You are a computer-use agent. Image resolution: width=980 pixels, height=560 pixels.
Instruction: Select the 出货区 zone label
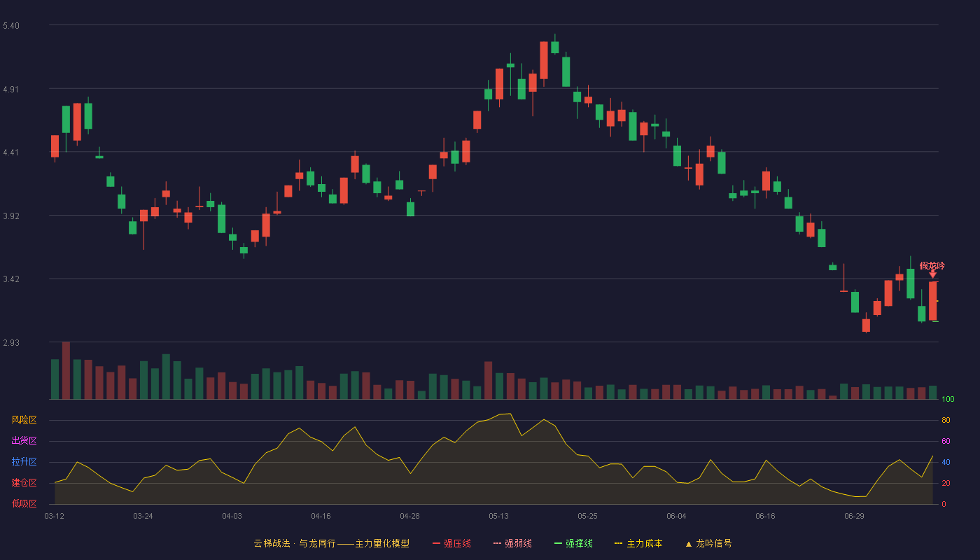[x=24, y=441]
